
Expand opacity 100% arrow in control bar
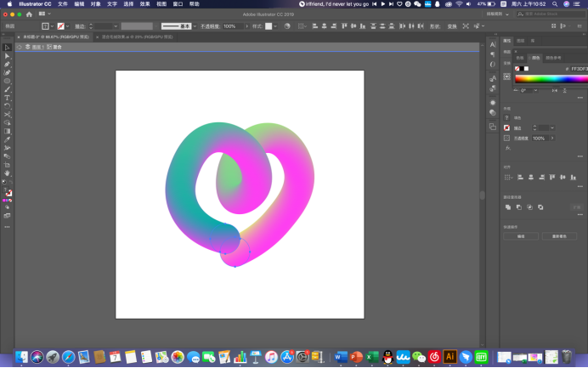click(246, 26)
